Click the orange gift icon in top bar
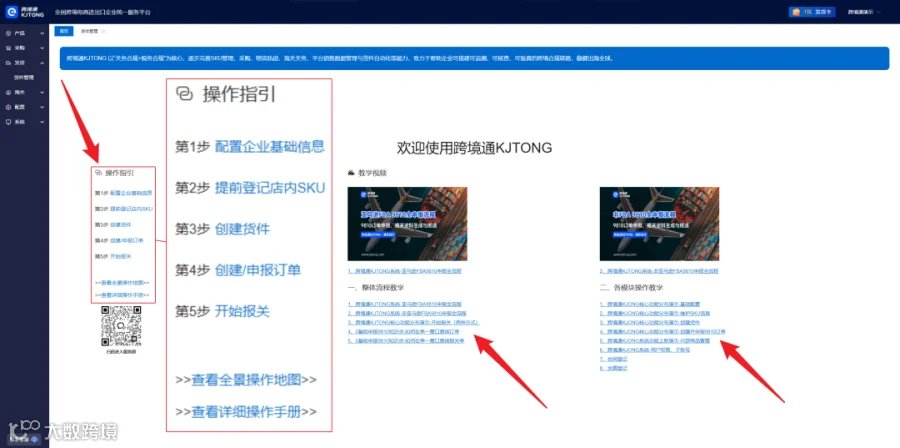This screenshot has width=900, height=448. (796, 11)
